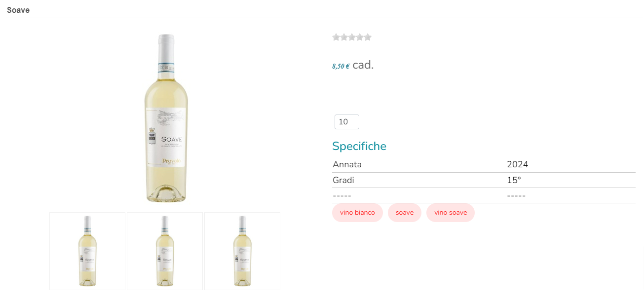
Task: Select the fourth rating star
Action: (x=360, y=37)
